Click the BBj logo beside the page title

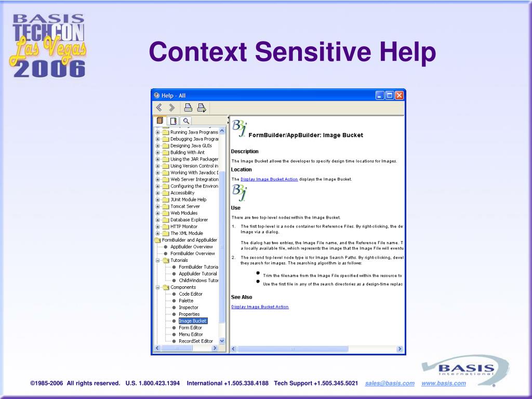click(x=240, y=129)
